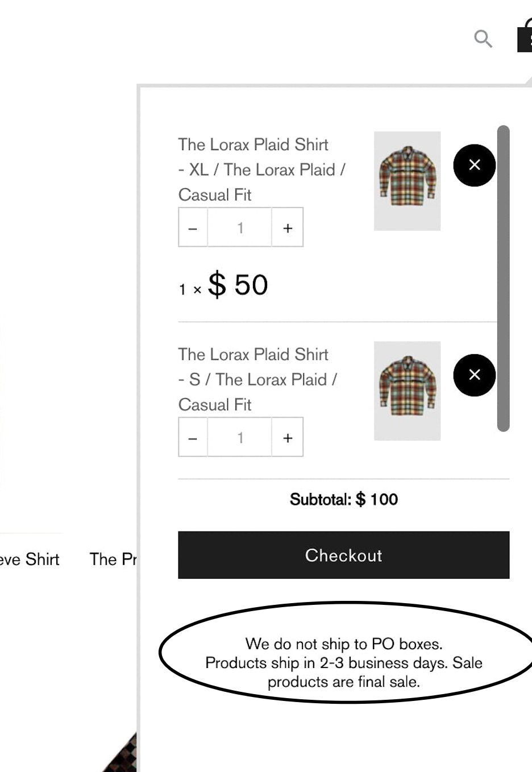Open the XL Lorax shirt thumbnail

pos(407,181)
